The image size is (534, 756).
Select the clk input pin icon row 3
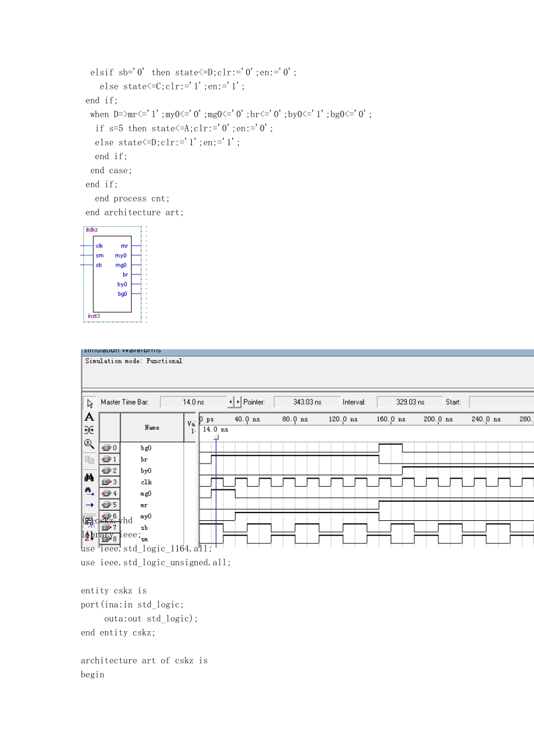107,482
